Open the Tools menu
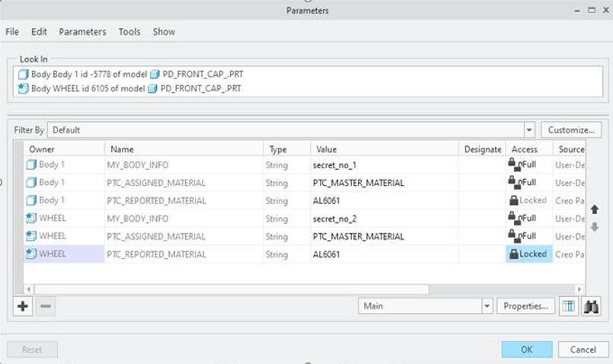The height and width of the screenshot is (364, 613). click(129, 32)
